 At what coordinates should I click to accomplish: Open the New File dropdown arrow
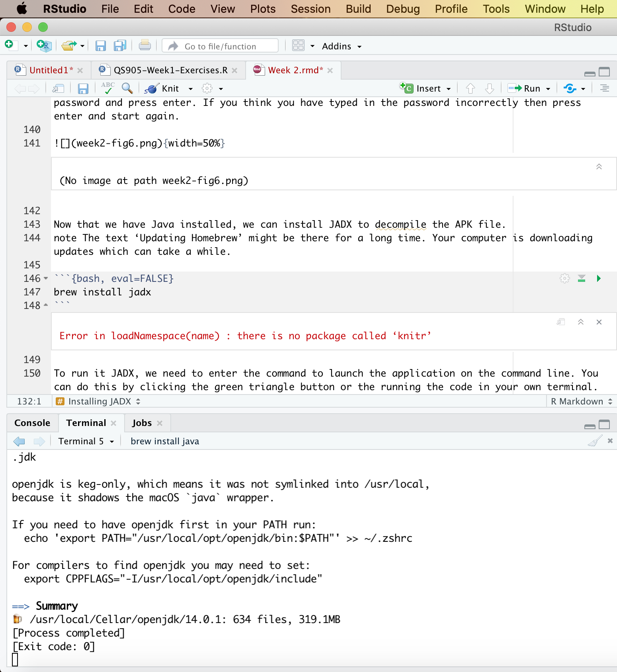(x=25, y=46)
